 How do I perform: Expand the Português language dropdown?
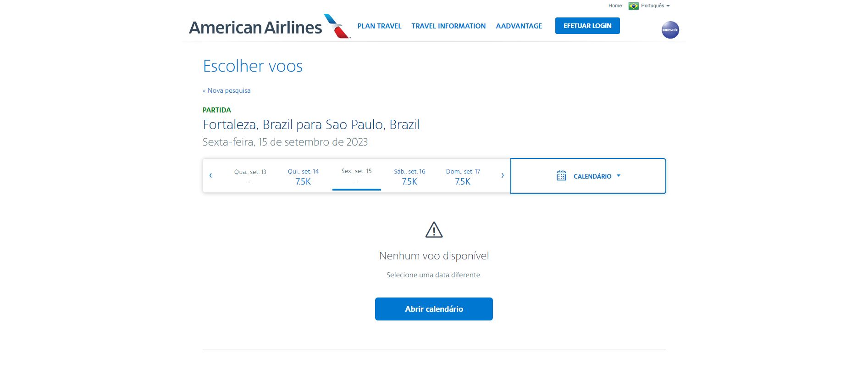[652, 6]
